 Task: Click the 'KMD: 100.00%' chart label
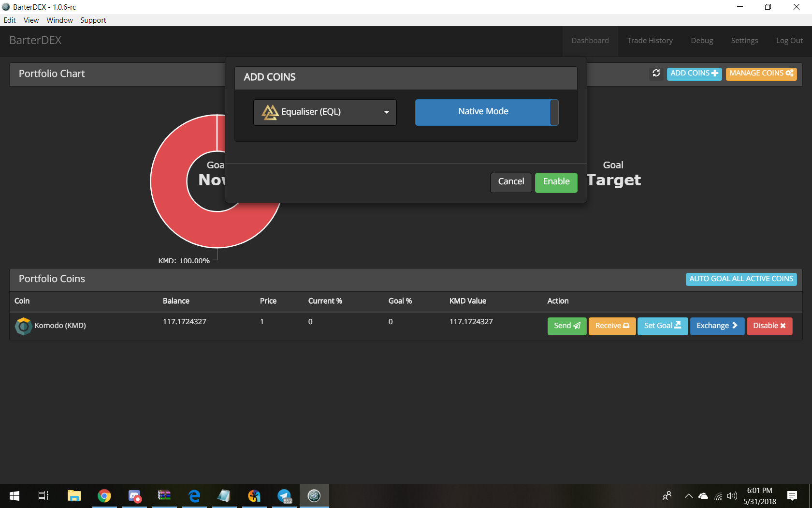coord(184,261)
